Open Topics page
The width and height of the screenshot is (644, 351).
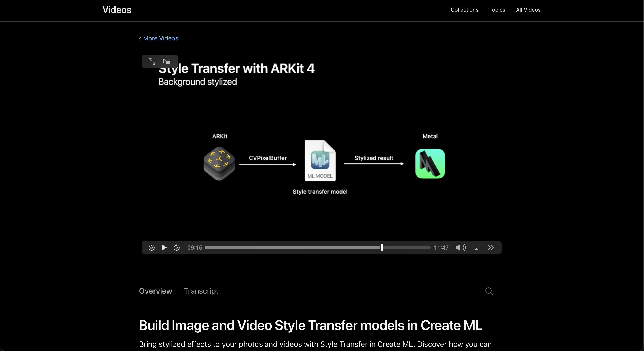click(x=497, y=10)
